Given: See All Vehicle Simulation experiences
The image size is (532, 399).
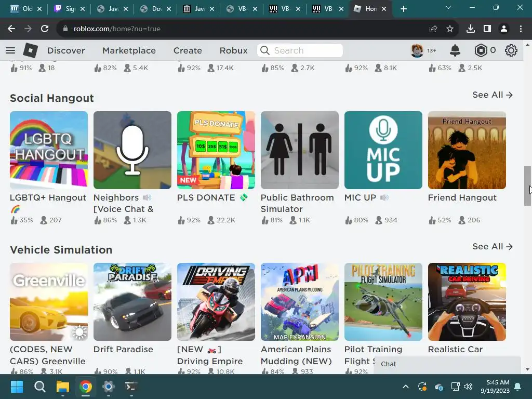Looking at the screenshot, I should 493,246.
